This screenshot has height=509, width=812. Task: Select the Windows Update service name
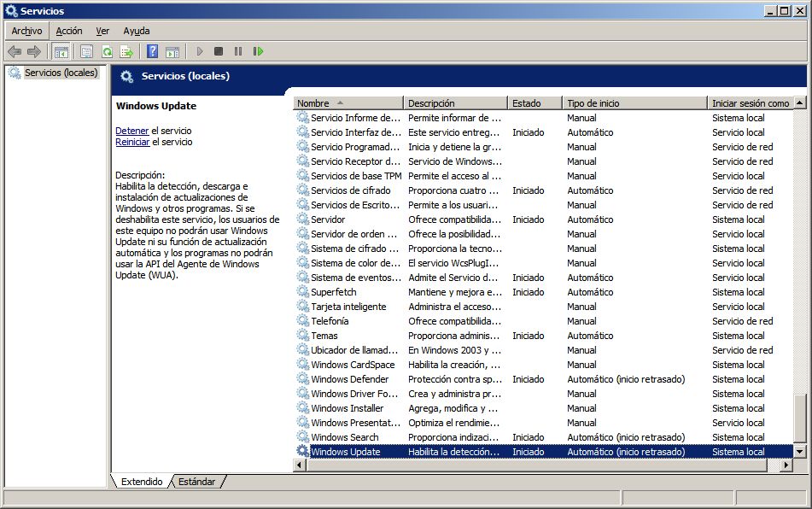[x=346, y=452]
